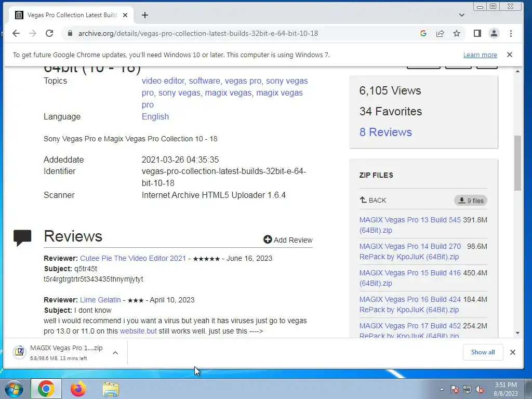Open the Chrome three-dot menu
This screenshot has height=399, width=532.
(x=511, y=33)
